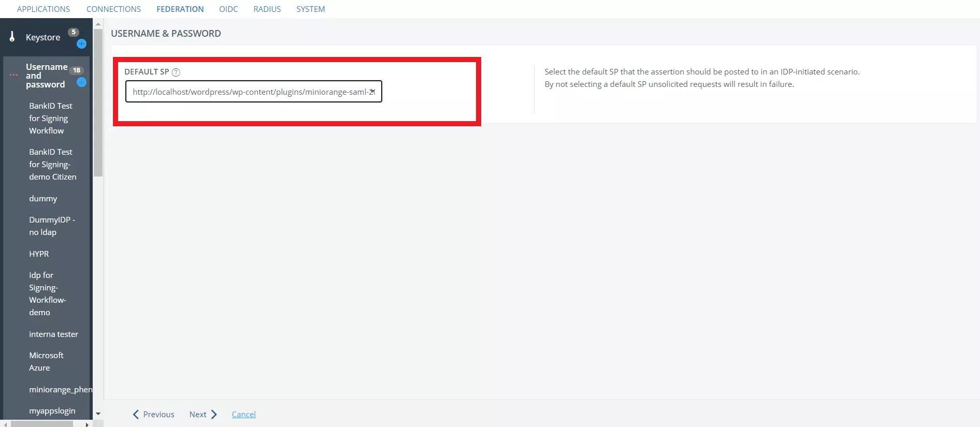Open the Connections tab
The width and height of the screenshot is (980, 427).
[x=113, y=9]
